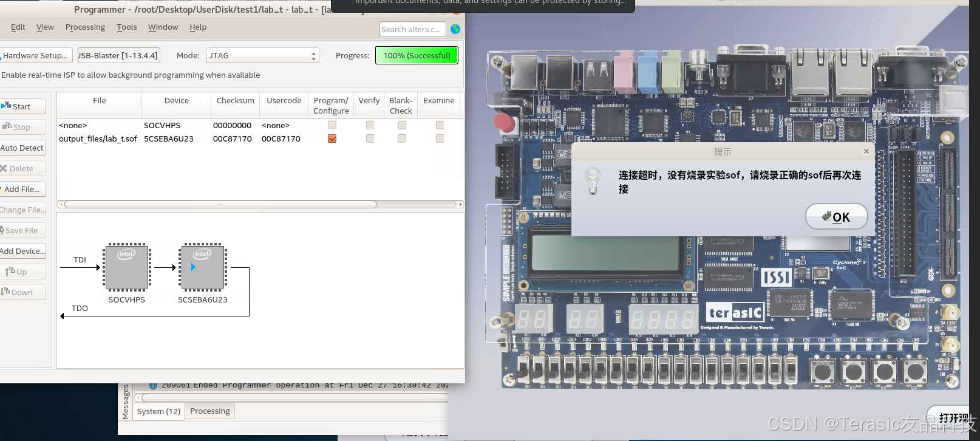Click the messages panel horizontal scrollbar

tap(294, 397)
